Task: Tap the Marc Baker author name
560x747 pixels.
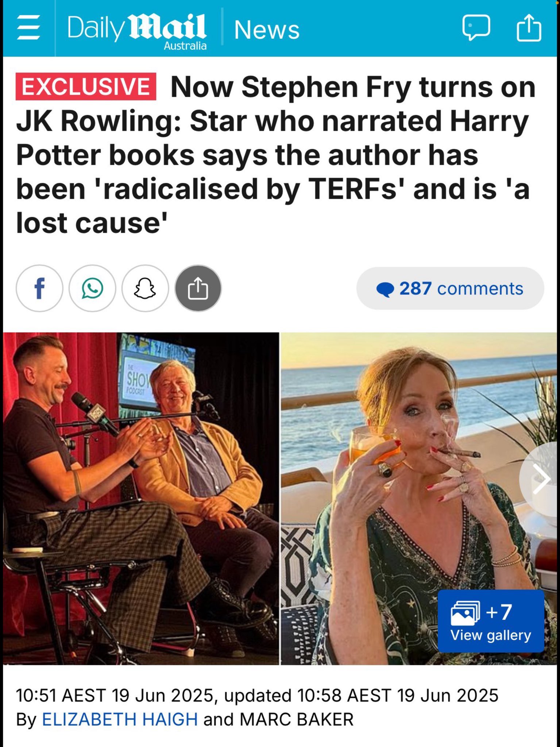Action: point(297,720)
